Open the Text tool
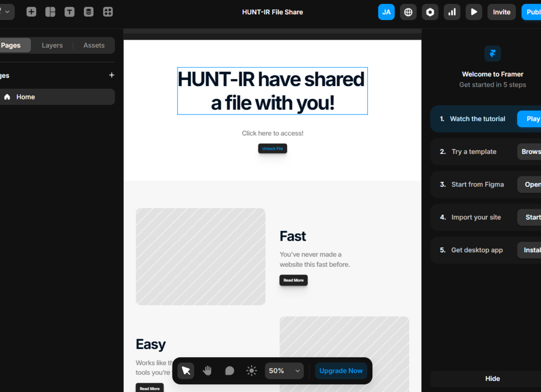This screenshot has height=392, width=541. click(69, 12)
